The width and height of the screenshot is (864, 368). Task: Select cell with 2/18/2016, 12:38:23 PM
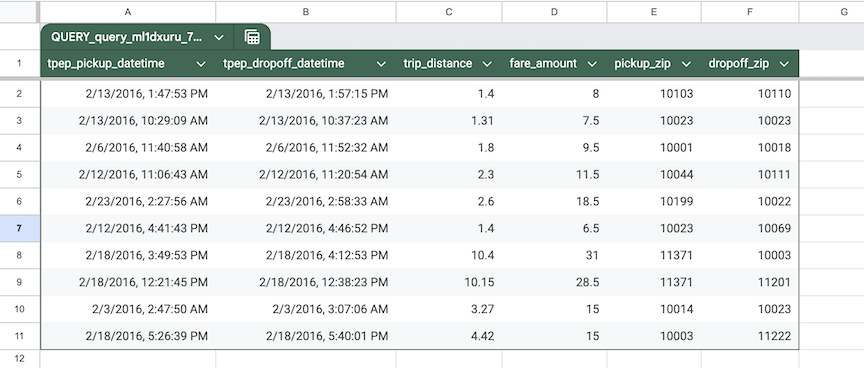(x=306, y=282)
